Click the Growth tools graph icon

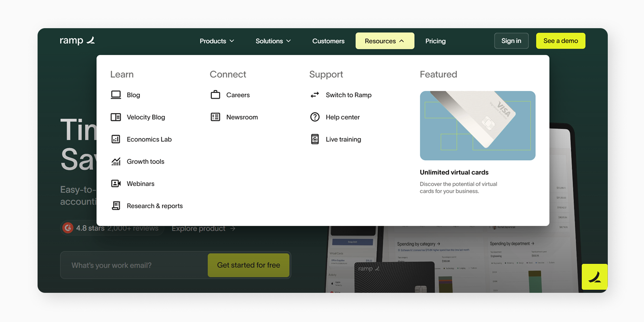[116, 161]
